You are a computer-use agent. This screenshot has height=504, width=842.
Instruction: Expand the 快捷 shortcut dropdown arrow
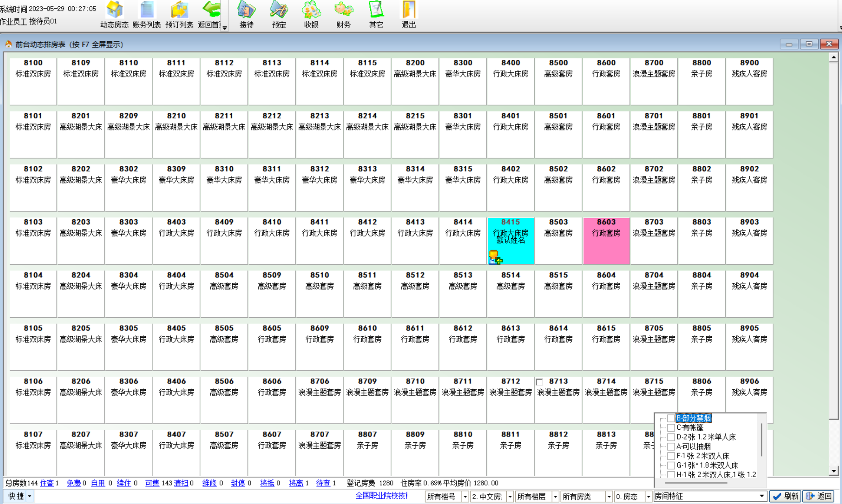point(29,497)
